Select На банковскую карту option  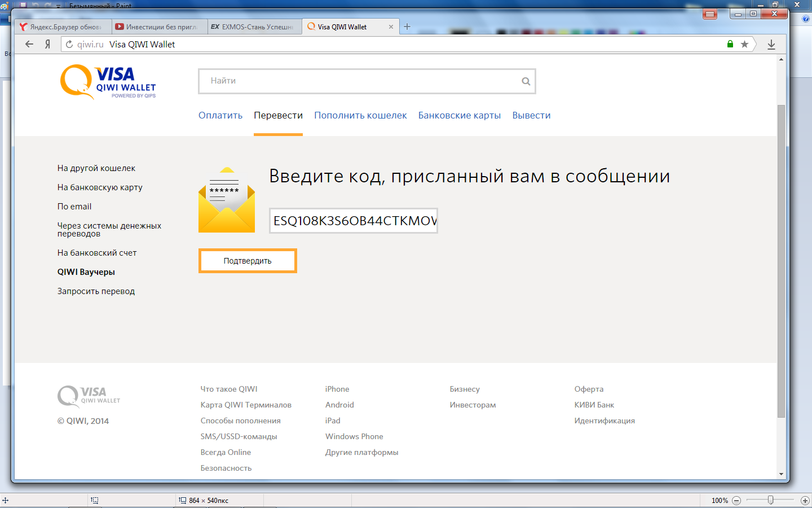pos(100,187)
